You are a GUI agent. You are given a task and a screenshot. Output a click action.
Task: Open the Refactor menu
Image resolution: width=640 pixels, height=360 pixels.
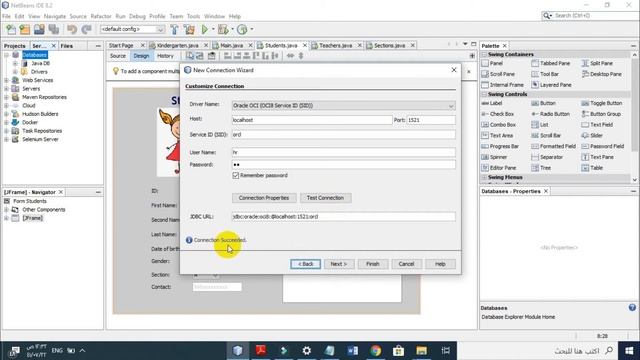[101, 16]
